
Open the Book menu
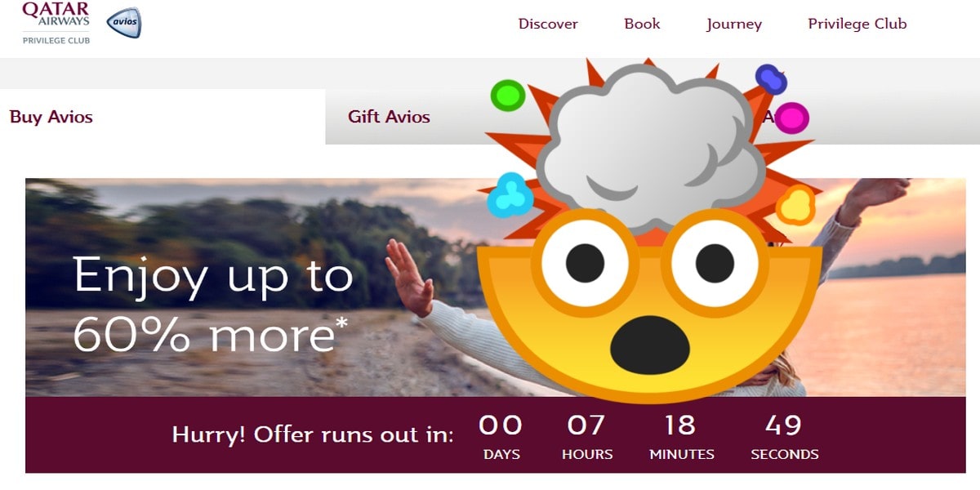[642, 24]
